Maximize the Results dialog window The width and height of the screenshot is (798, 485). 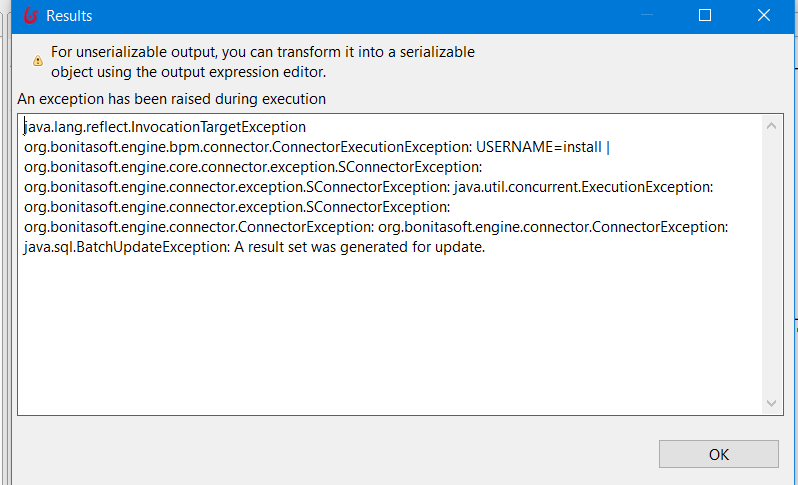tap(705, 16)
